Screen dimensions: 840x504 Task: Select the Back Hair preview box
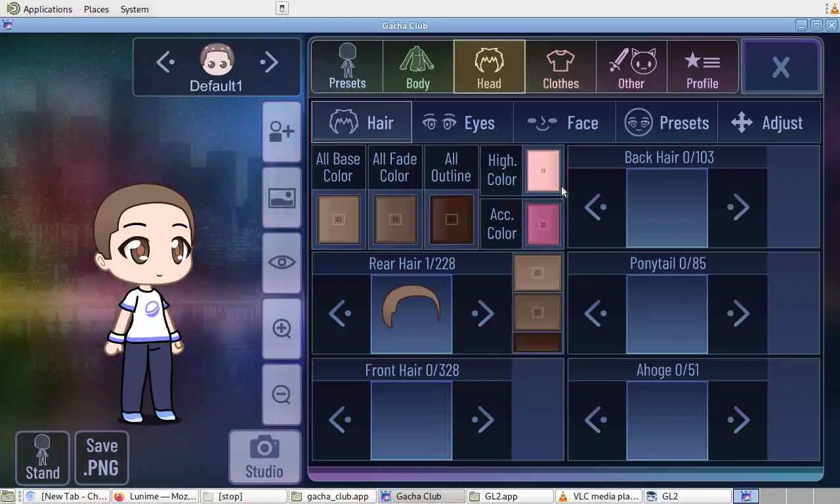tap(667, 207)
